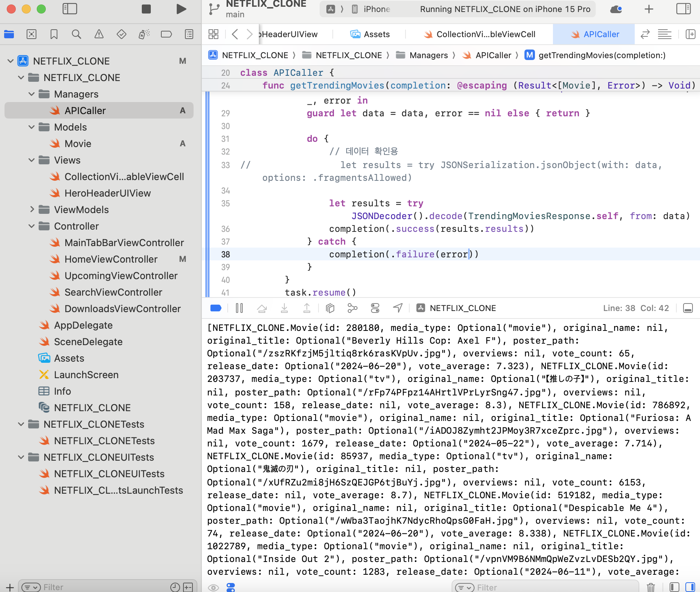700x592 pixels.
Task: Toggle the inspector panel on right
Action: (x=683, y=9)
